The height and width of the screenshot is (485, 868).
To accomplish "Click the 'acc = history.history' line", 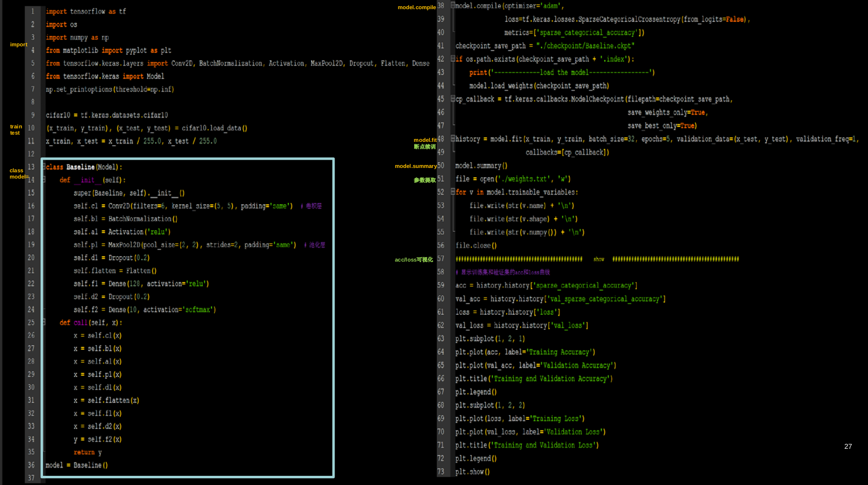I will pos(546,286).
